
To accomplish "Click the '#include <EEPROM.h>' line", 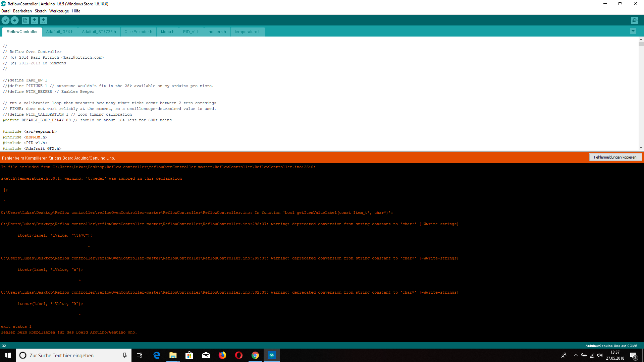I will 25,137.
